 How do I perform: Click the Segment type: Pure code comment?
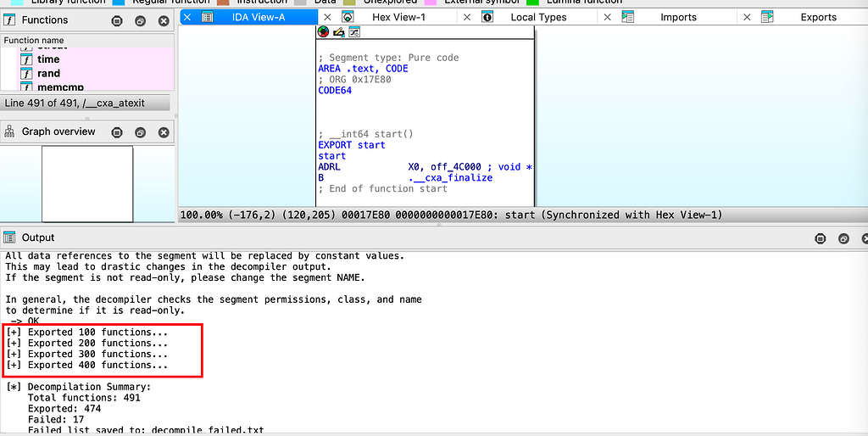click(x=388, y=58)
